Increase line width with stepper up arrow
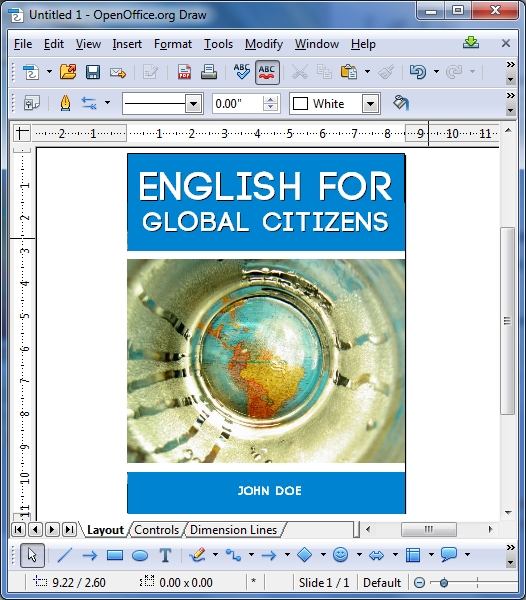526x600 pixels. 270,99
